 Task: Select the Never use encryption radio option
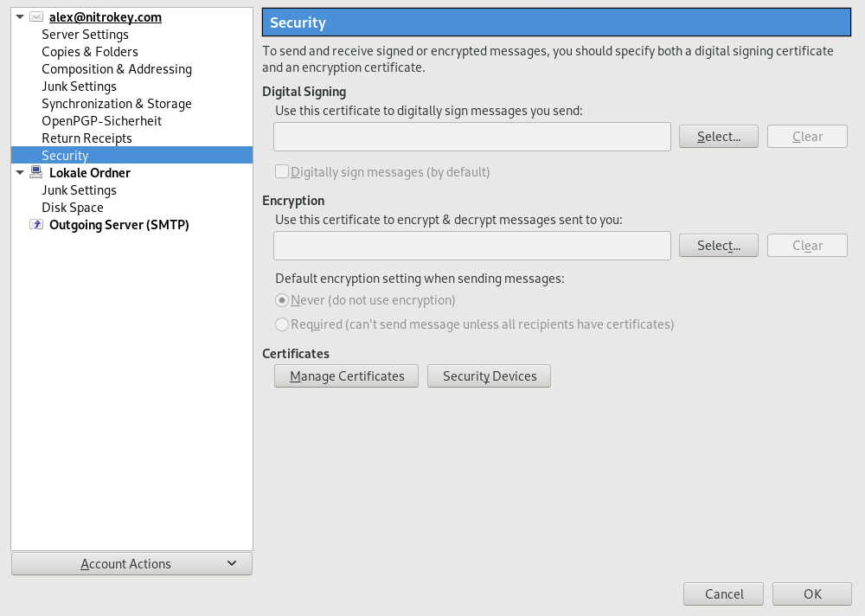pos(281,300)
